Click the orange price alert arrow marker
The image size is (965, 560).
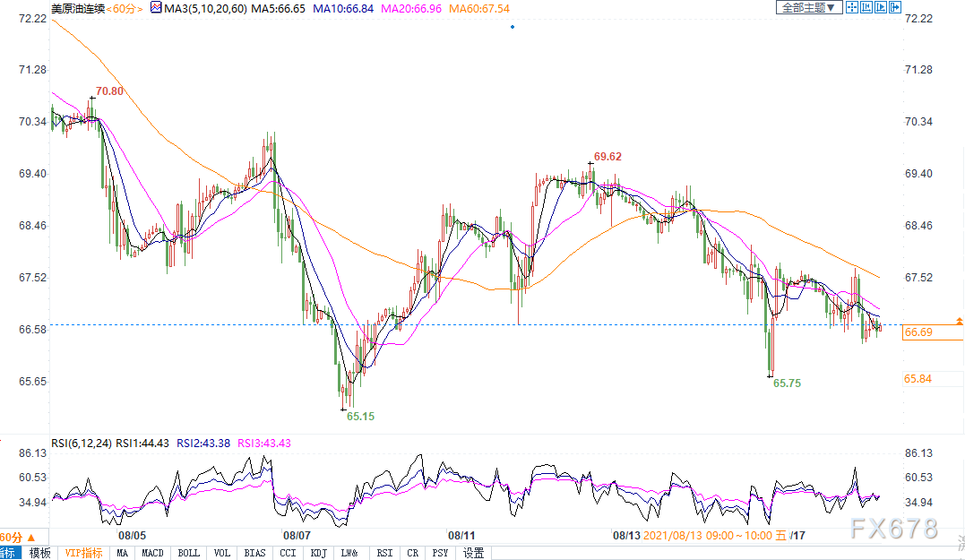959,322
